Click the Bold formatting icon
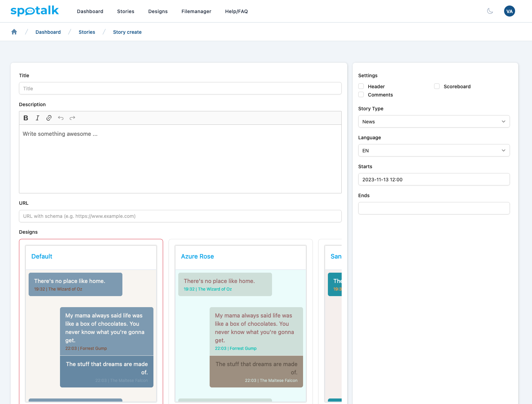Screen dimensions: 532x404 tap(26, 118)
